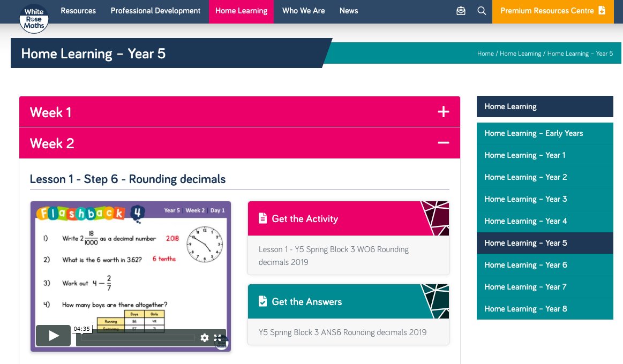Open ANS6 Rounding decimals answers file

click(x=342, y=332)
